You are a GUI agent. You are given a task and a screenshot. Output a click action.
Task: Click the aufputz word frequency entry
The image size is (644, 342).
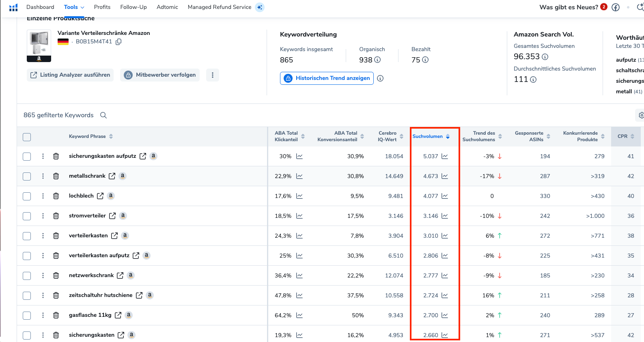tap(630, 60)
